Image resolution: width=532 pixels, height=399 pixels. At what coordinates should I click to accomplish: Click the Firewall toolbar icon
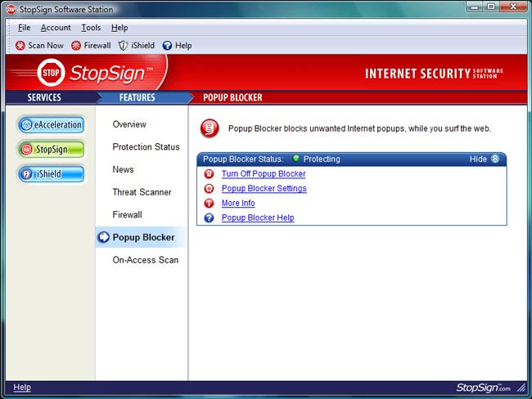[x=76, y=46]
